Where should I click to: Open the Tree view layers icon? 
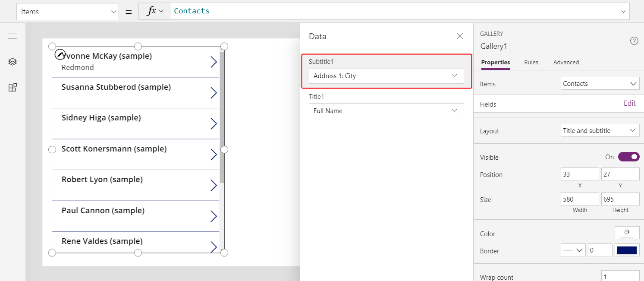13,62
